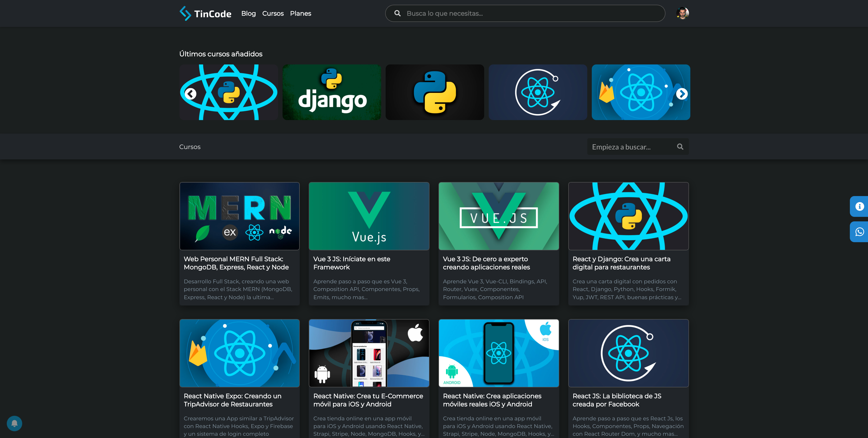Open the Planes navigation link
Viewport: 868px width, 438px height.
(300, 14)
